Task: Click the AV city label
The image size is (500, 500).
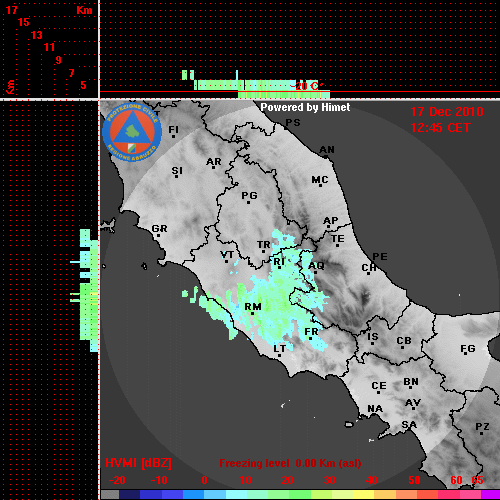Action: point(413,403)
